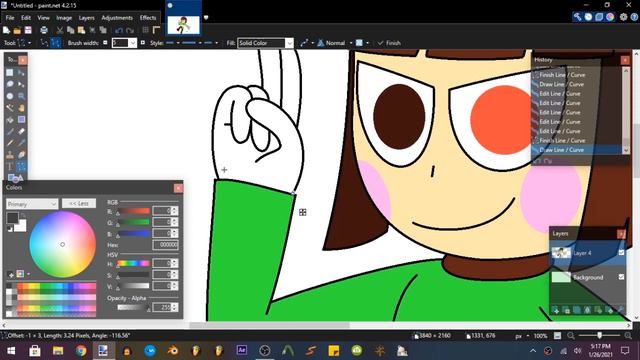
Task: Click the Finish button
Action: 389,43
